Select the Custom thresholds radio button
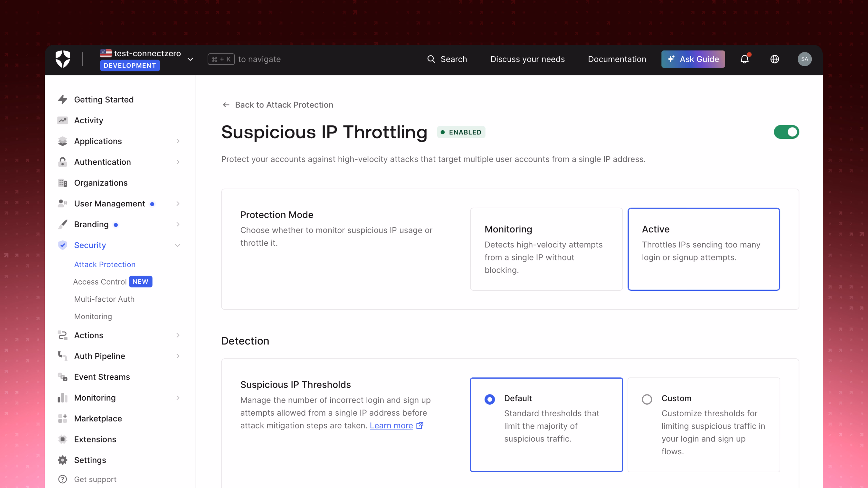This screenshot has width=868, height=488. (647, 400)
